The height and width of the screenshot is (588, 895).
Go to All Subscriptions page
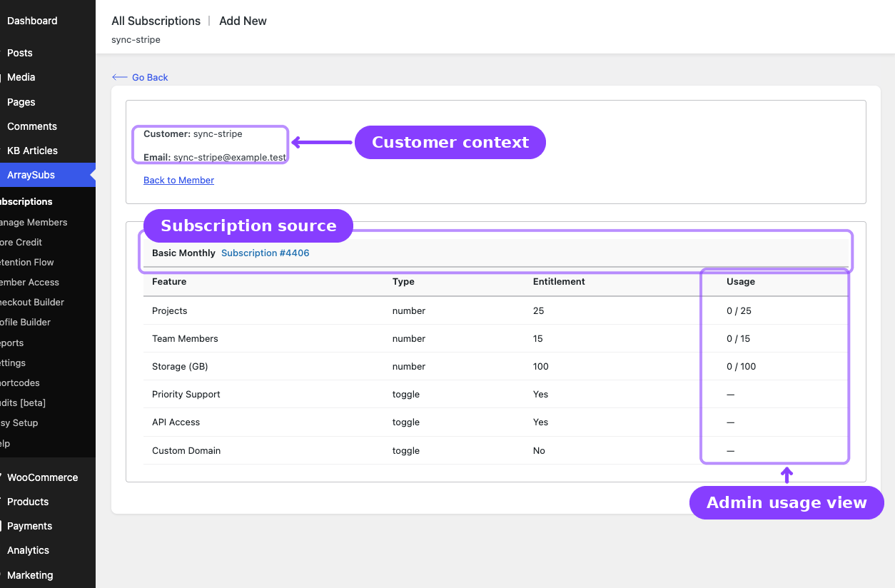click(156, 21)
